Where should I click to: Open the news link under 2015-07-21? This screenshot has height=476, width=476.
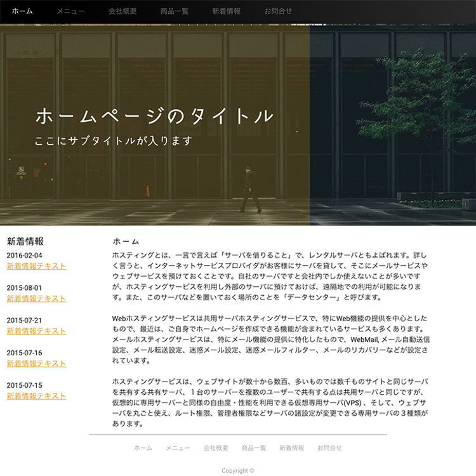pyautogui.click(x=36, y=331)
